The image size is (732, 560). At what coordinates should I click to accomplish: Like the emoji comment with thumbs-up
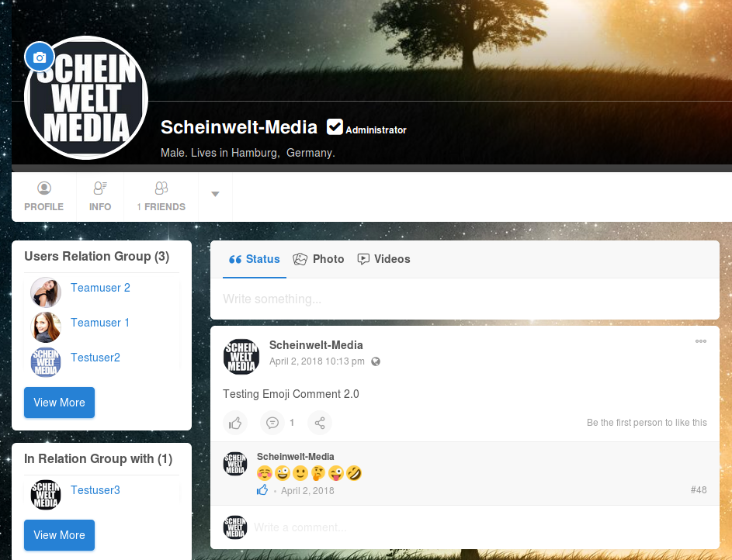click(x=262, y=490)
